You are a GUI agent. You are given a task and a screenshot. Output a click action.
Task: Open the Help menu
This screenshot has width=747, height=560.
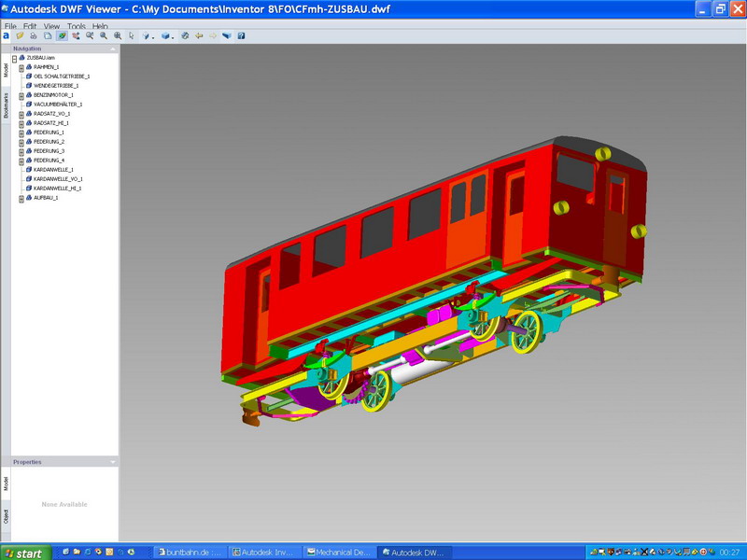pyautogui.click(x=100, y=26)
